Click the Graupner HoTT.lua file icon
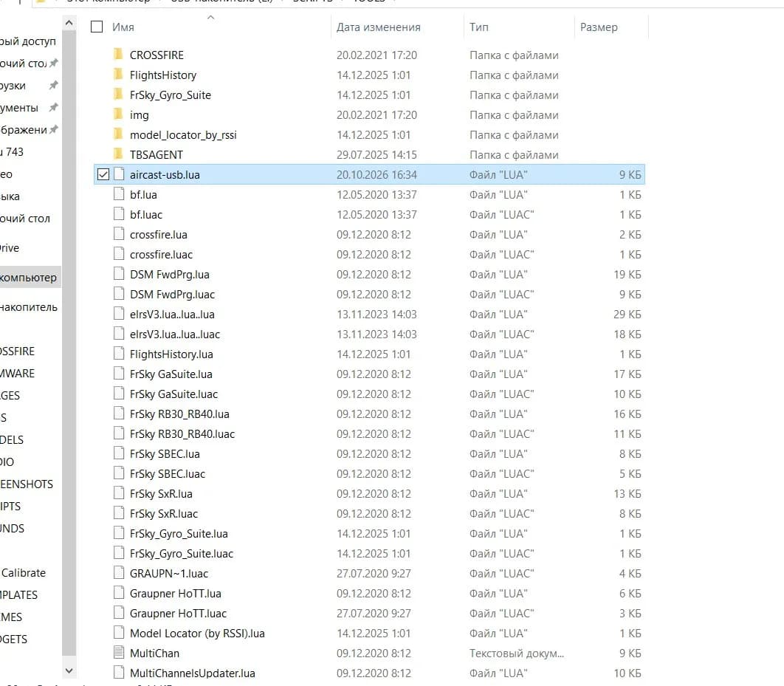784x686 pixels. click(x=119, y=593)
